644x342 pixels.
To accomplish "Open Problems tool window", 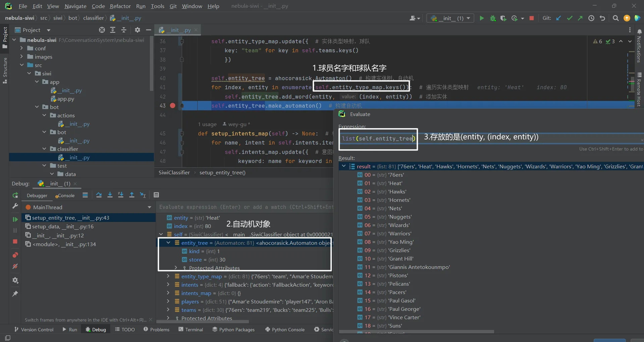I will 156,330.
